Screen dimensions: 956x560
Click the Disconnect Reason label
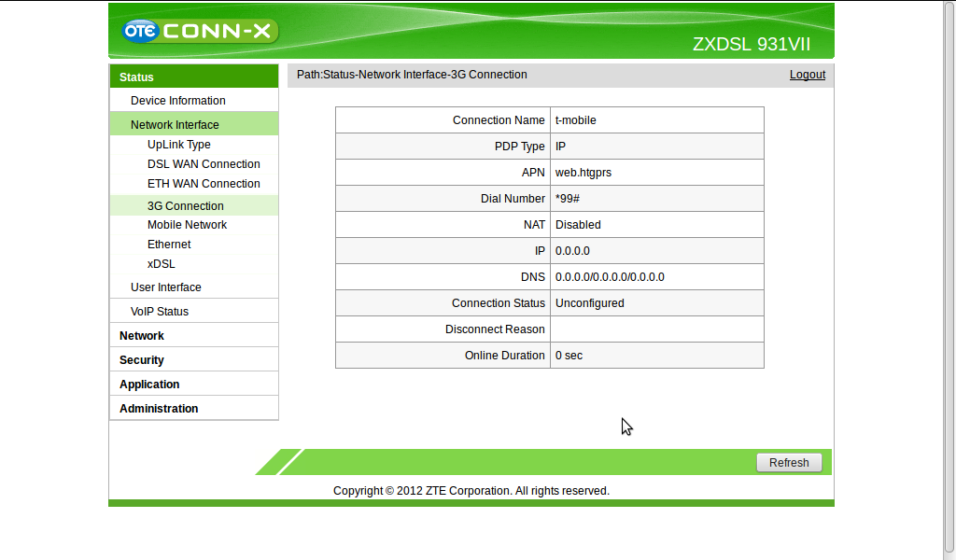(x=495, y=329)
